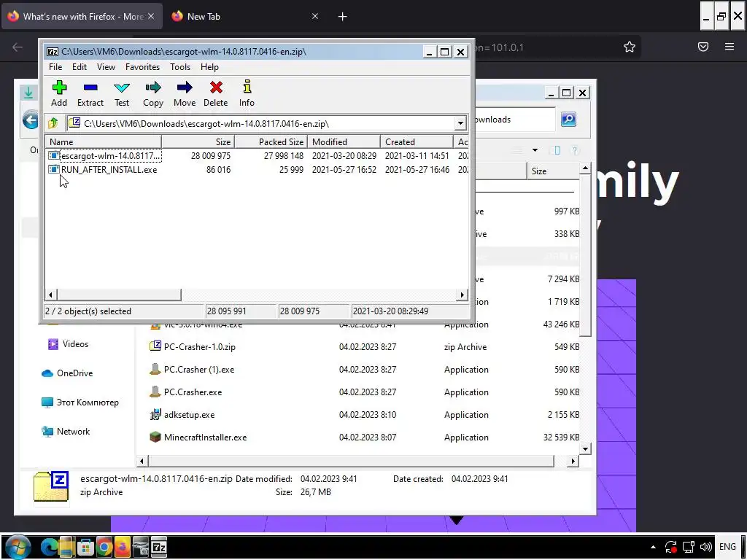Click the Add button in 7-Zip toolbar

click(59, 94)
